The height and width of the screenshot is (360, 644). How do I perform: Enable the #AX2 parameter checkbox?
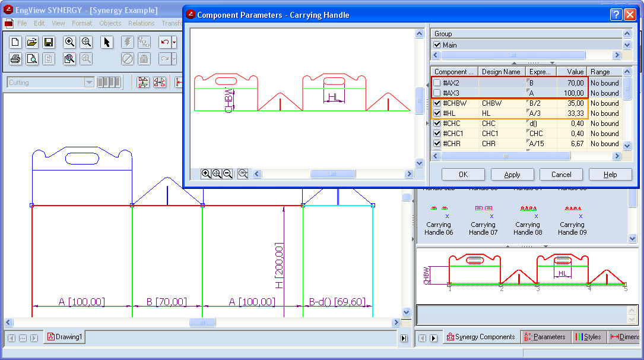coord(437,83)
